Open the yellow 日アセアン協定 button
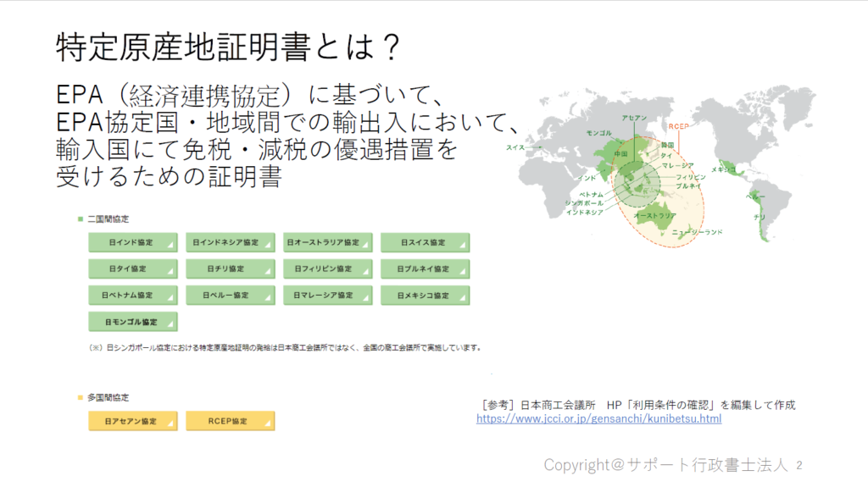868x487 pixels. pos(132,421)
